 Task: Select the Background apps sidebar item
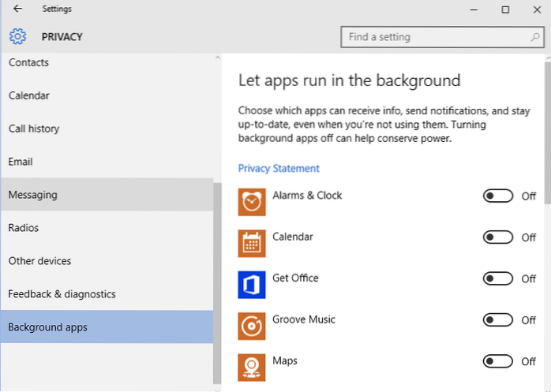47,327
